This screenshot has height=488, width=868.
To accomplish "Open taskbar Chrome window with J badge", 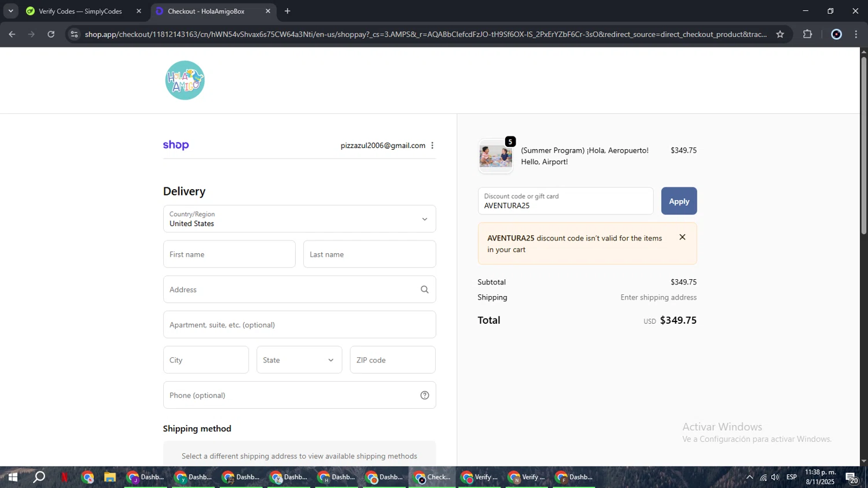I will click(146, 477).
